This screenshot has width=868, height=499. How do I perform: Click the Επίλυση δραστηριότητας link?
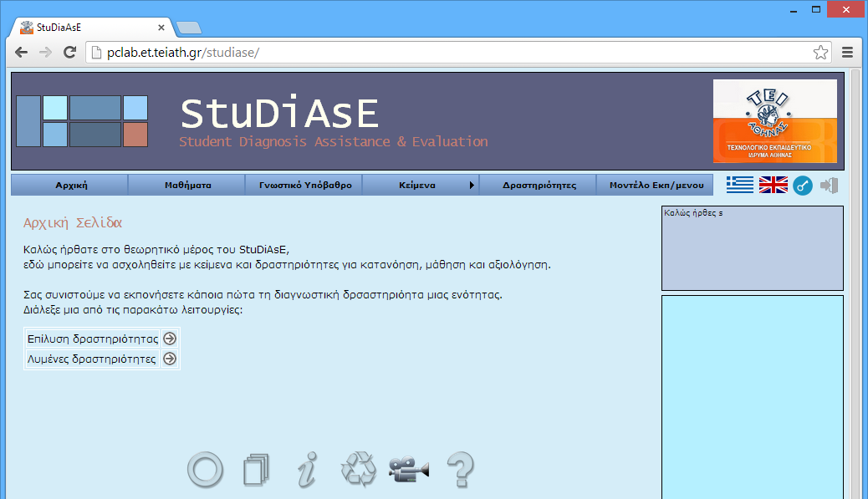tap(93, 339)
